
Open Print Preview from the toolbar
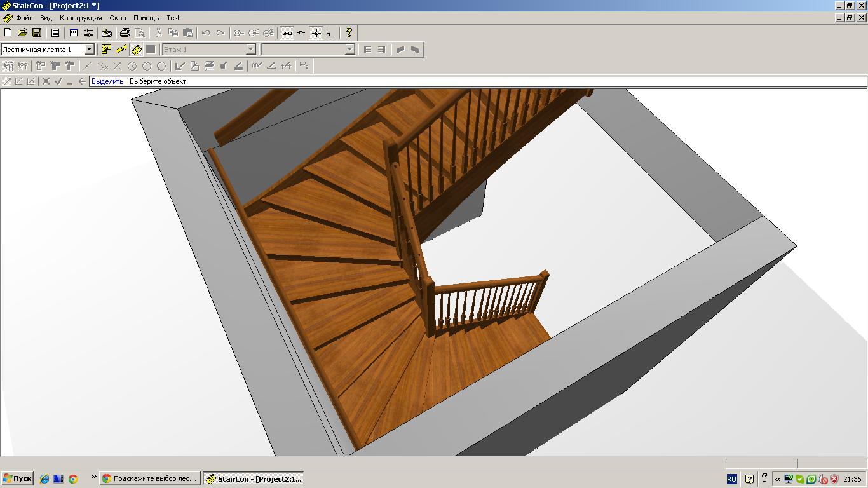point(139,32)
